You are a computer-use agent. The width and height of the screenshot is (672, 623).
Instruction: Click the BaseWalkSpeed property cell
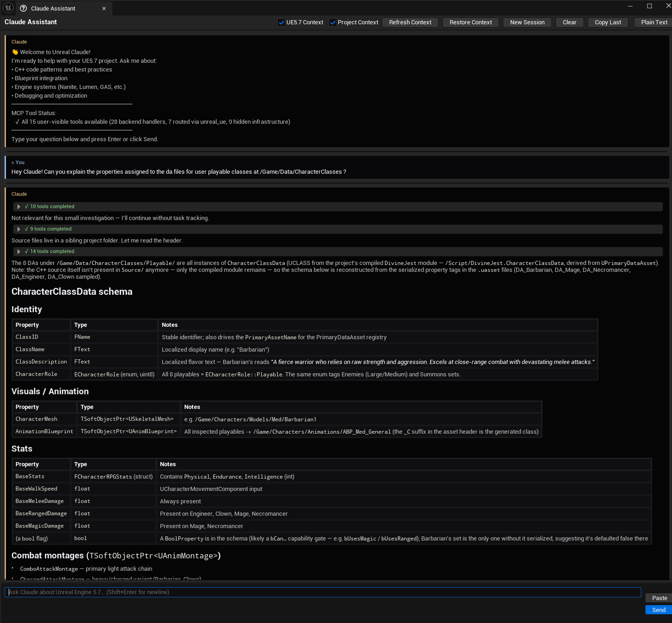coord(41,489)
